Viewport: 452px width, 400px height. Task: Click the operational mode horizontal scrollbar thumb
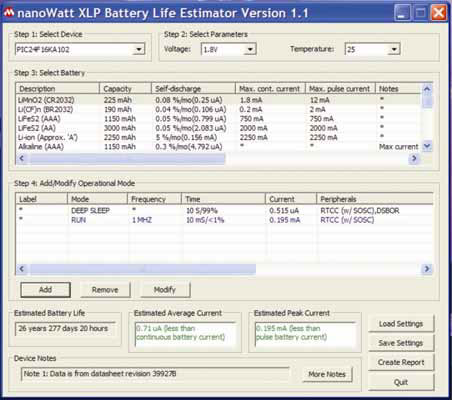143,269
